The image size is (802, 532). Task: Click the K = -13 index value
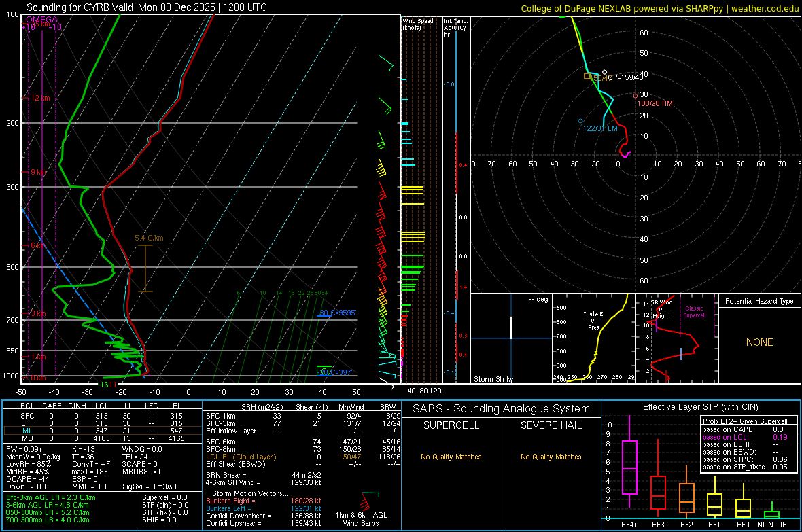(84, 449)
